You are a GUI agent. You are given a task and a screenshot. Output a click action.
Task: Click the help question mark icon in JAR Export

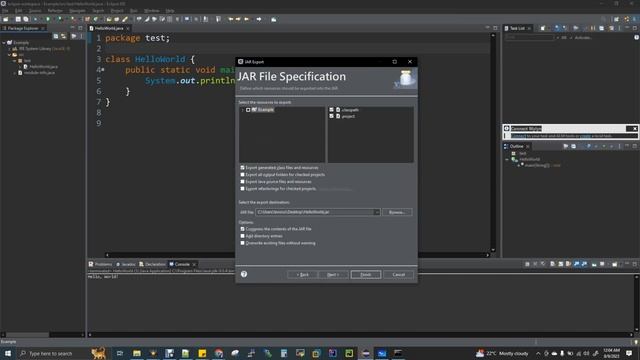coord(244,274)
